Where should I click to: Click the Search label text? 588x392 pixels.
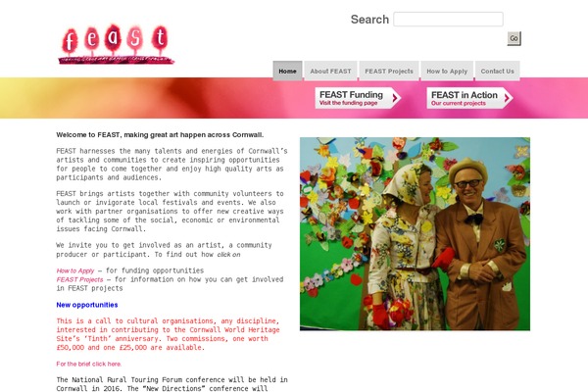(369, 20)
